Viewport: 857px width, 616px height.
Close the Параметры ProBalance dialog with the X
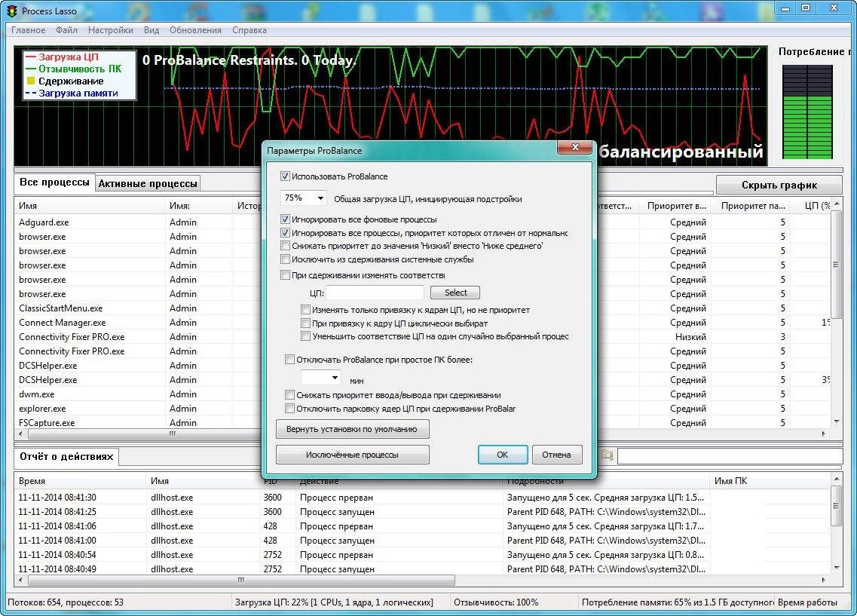point(574,147)
